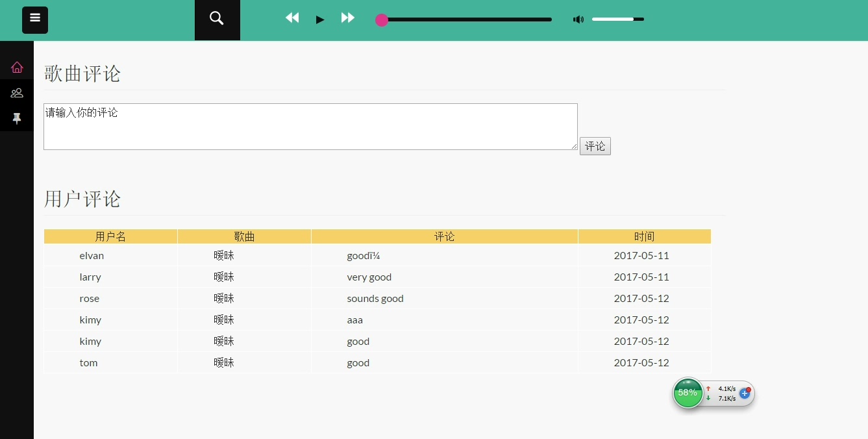Viewport: 868px width, 439px height.
Task: Open the search magnifier panel
Action: [x=217, y=20]
